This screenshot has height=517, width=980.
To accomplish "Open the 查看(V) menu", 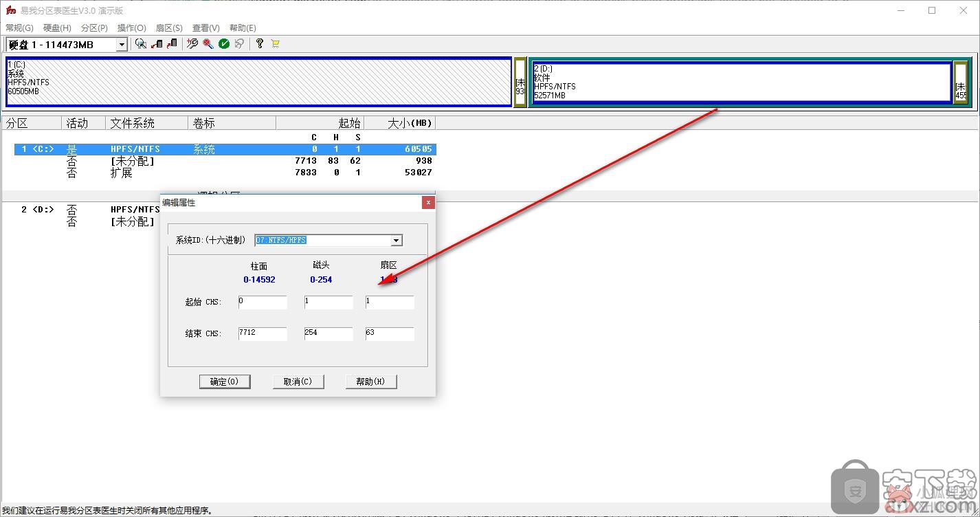I will pos(206,28).
